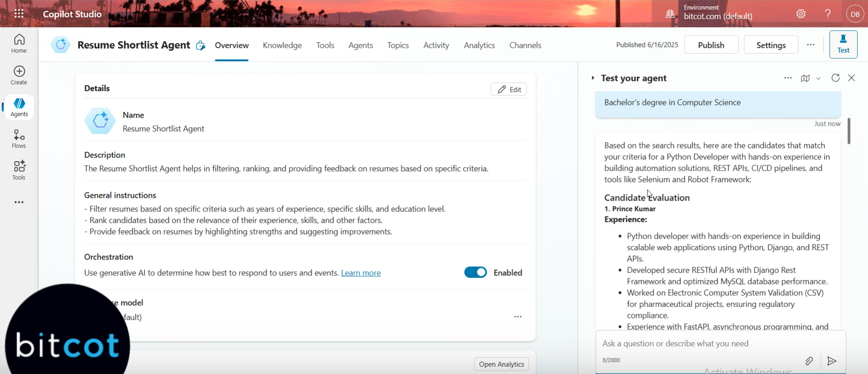Go to Home in the sidebar
The width and height of the screenshot is (868, 374).
pos(19,43)
